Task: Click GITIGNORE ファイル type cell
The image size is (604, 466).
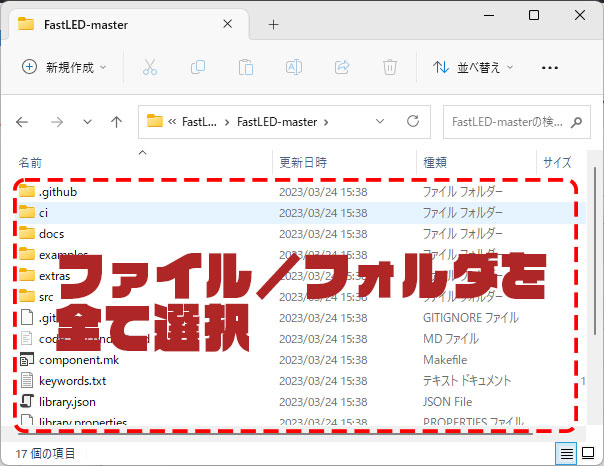Action: 470,318
